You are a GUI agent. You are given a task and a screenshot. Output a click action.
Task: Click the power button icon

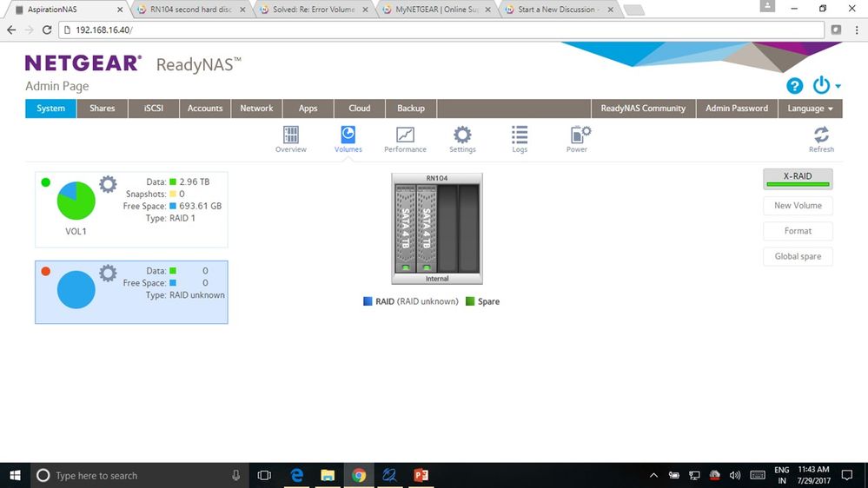pos(821,85)
